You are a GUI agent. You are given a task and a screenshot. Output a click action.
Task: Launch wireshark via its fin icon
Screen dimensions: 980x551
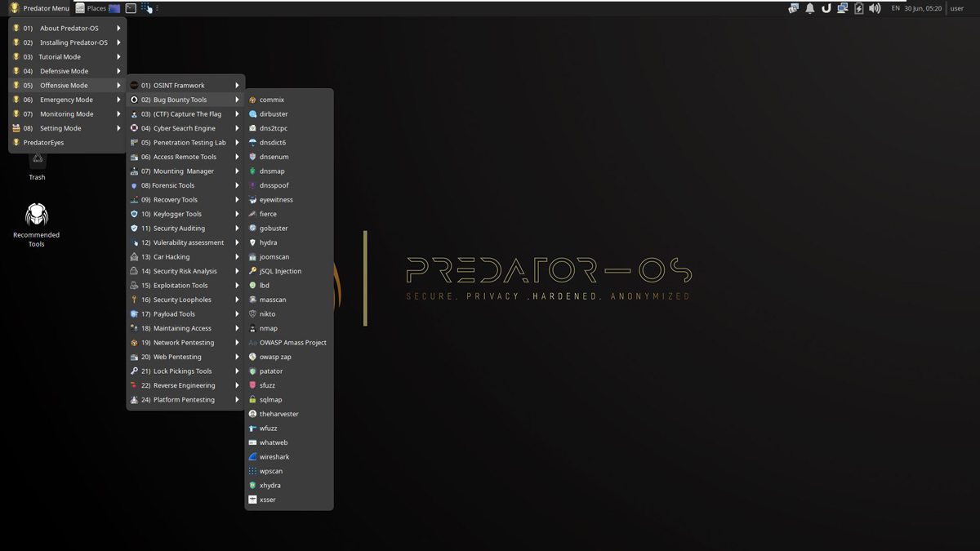coord(253,457)
